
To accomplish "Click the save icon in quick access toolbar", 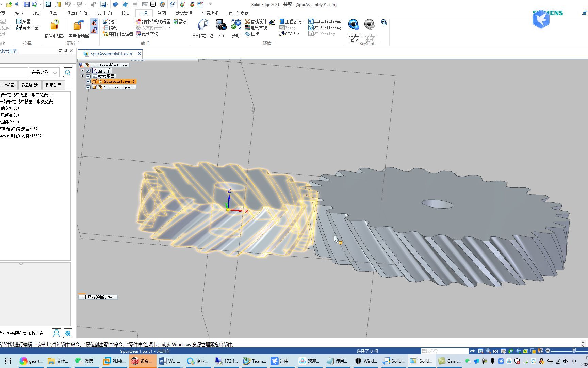I will click(27, 4).
